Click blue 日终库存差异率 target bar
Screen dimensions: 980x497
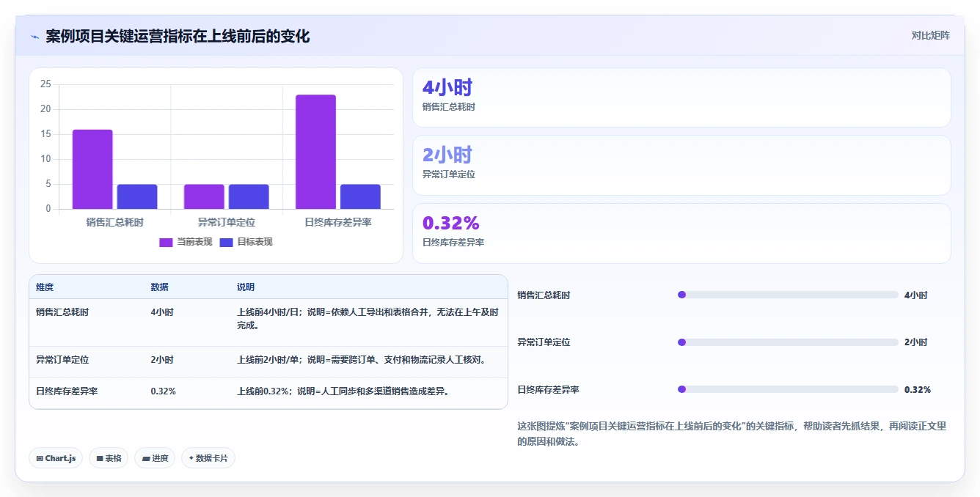click(360, 196)
